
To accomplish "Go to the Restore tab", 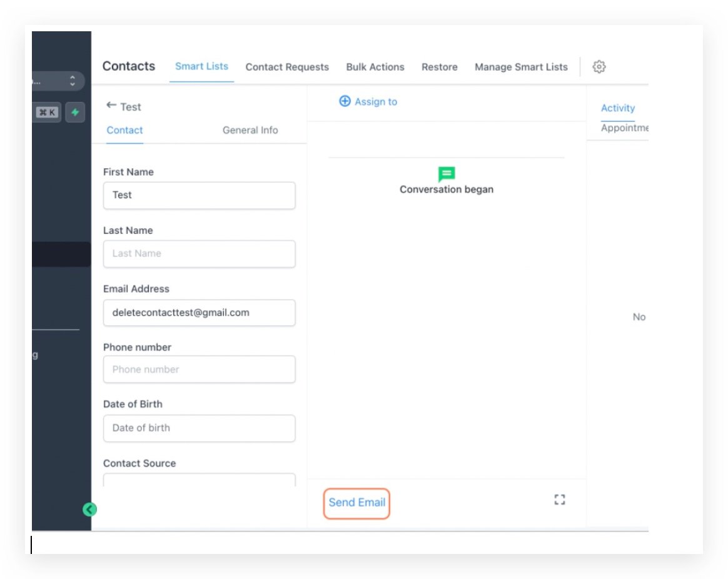I will [x=439, y=67].
